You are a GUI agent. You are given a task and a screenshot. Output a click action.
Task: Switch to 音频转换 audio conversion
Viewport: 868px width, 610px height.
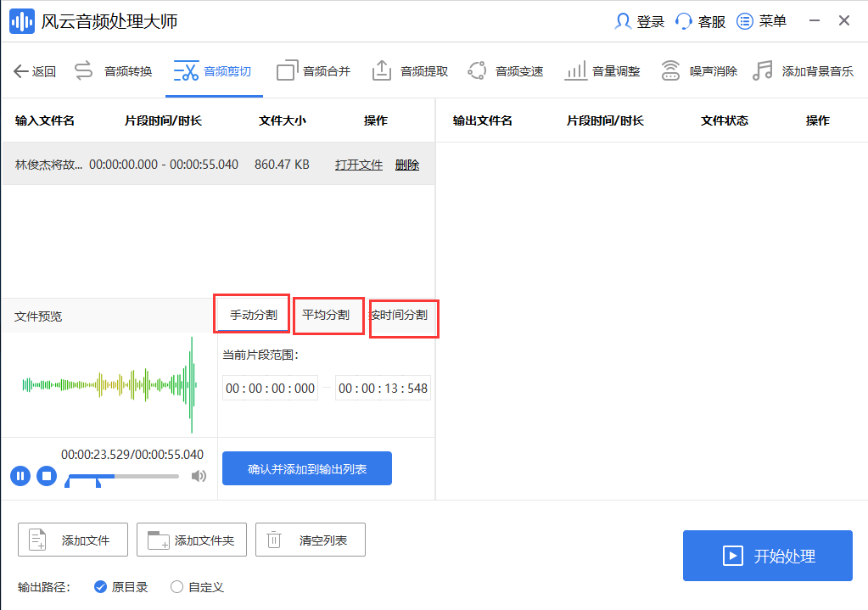(x=114, y=71)
